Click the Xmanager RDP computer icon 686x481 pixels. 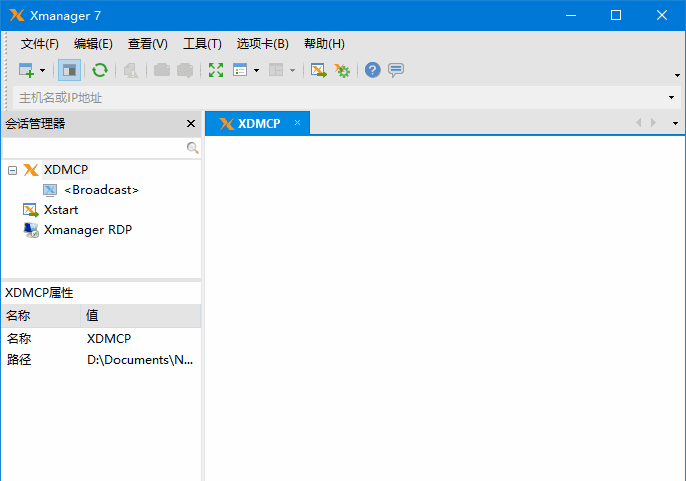[x=31, y=230]
